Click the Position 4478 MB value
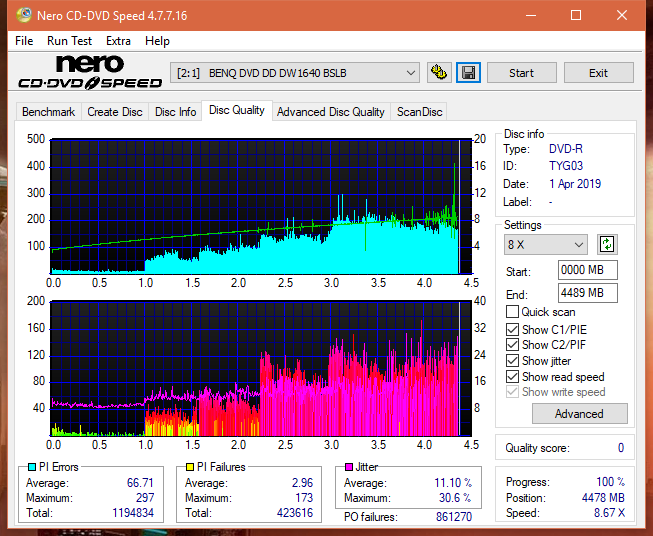The image size is (653, 536). [x=603, y=498]
